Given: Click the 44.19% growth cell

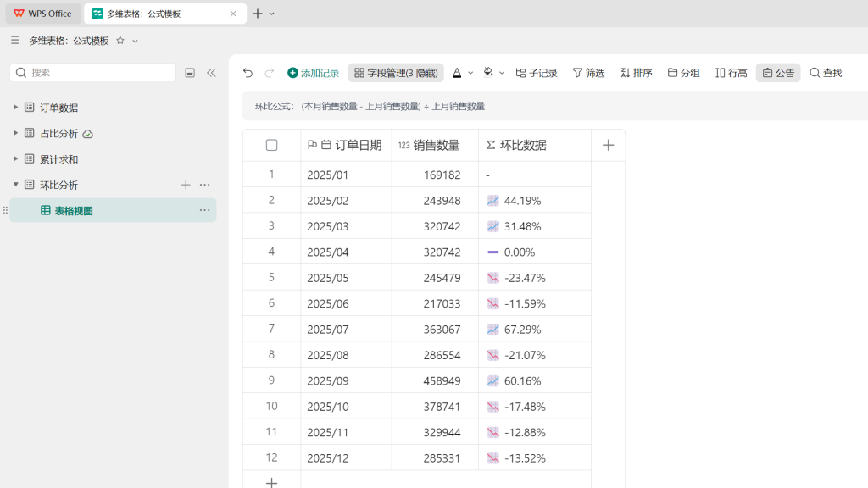Looking at the screenshot, I should coord(535,200).
